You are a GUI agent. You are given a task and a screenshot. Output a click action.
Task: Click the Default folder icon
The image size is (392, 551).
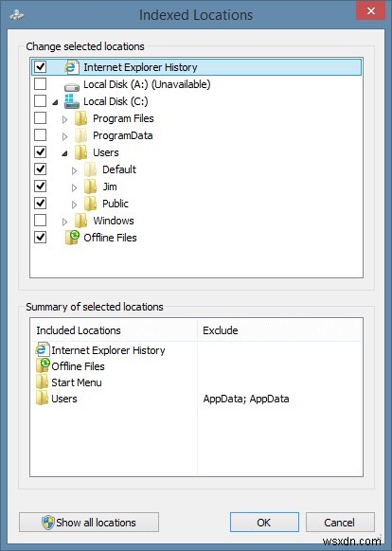pos(91,169)
